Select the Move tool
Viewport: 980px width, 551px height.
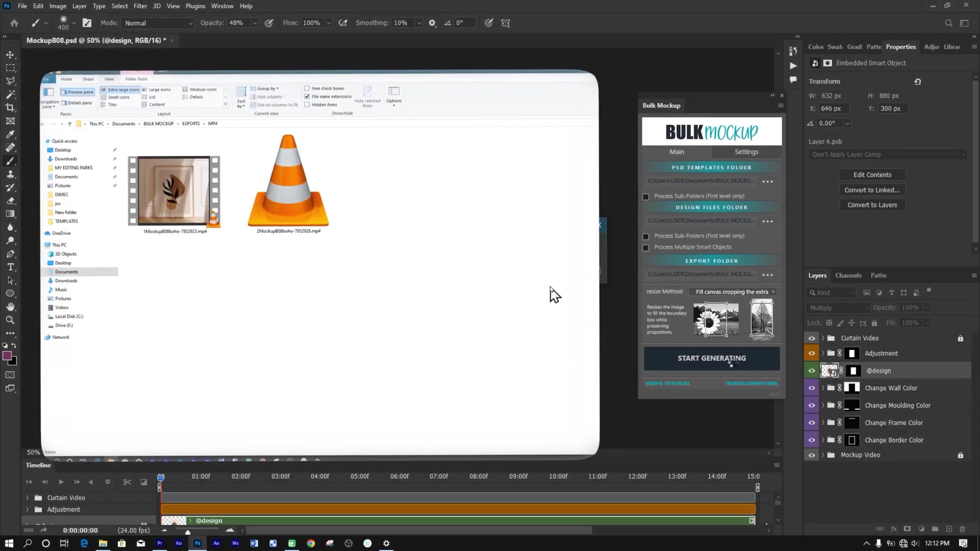[10, 55]
